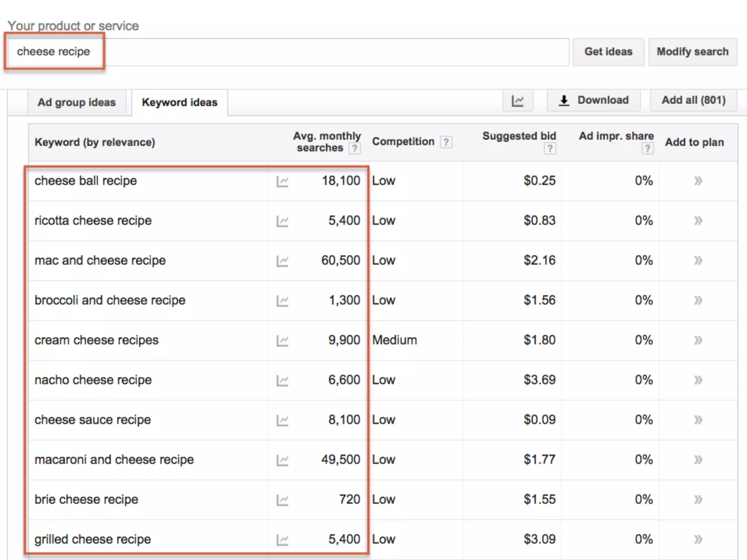The width and height of the screenshot is (747, 560).
Task: Click help icon under Ad impr. share
Action: (647, 148)
